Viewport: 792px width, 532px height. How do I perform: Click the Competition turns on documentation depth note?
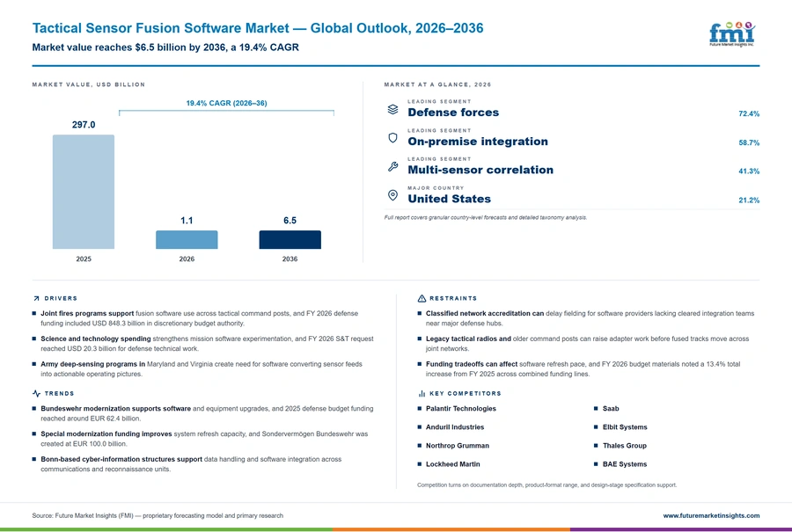(546, 485)
